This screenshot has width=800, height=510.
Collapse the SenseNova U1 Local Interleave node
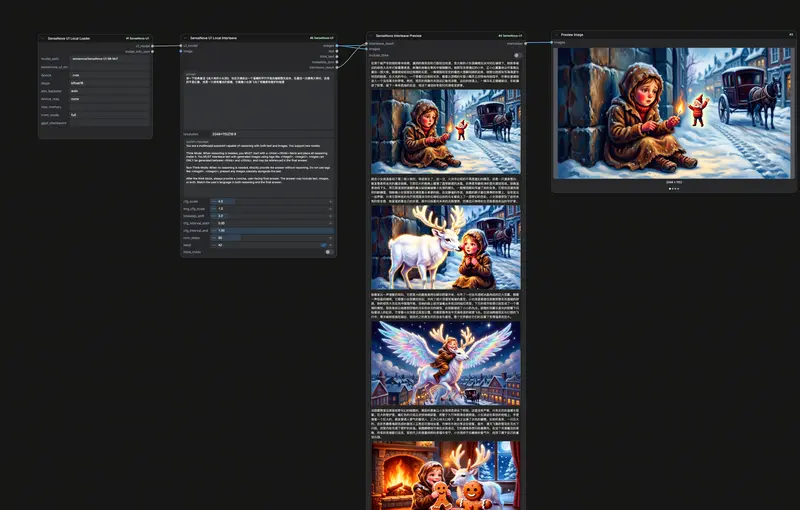pos(185,38)
